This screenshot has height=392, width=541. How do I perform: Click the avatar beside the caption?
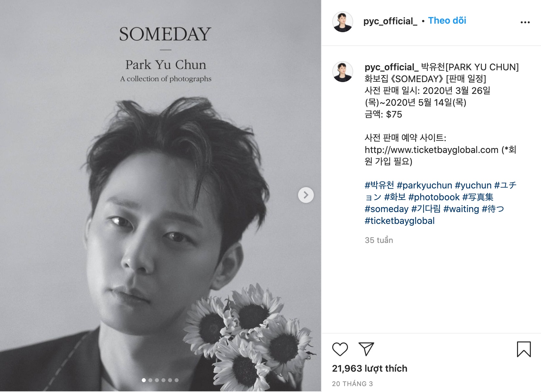pos(342,72)
